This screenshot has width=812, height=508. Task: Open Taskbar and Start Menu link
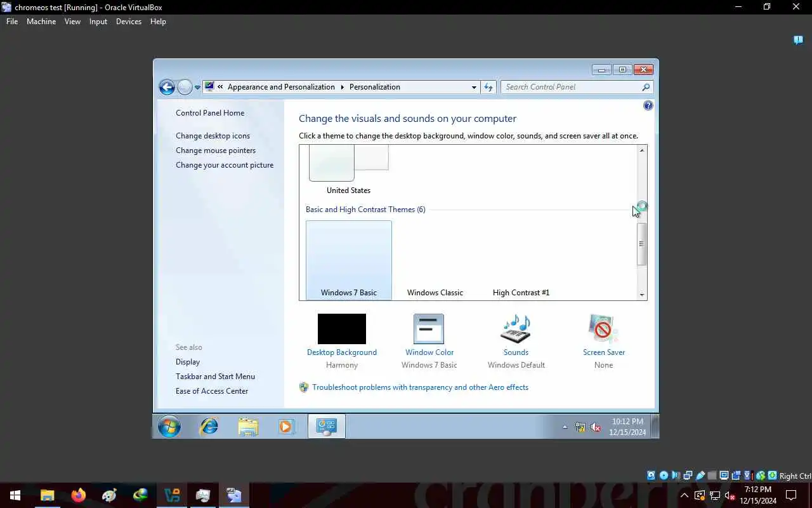tap(215, 377)
